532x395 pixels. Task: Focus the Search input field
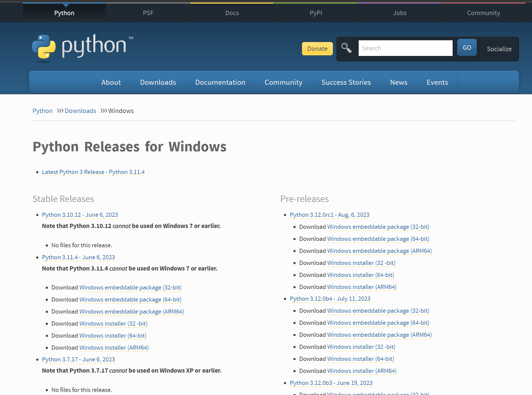405,48
